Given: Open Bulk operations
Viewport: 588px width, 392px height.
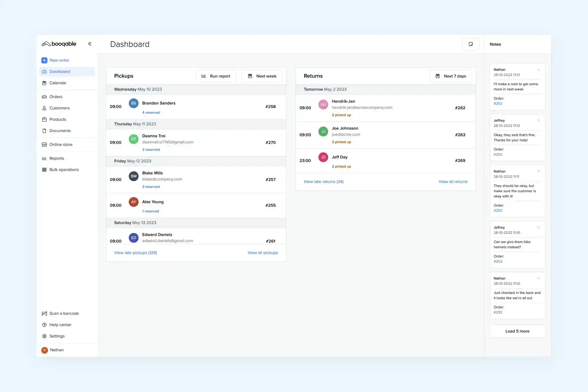Looking at the screenshot, I should (64, 169).
